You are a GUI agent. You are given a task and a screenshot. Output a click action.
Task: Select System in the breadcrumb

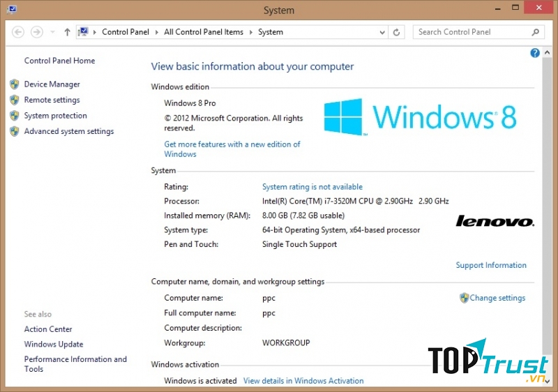point(271,32)
